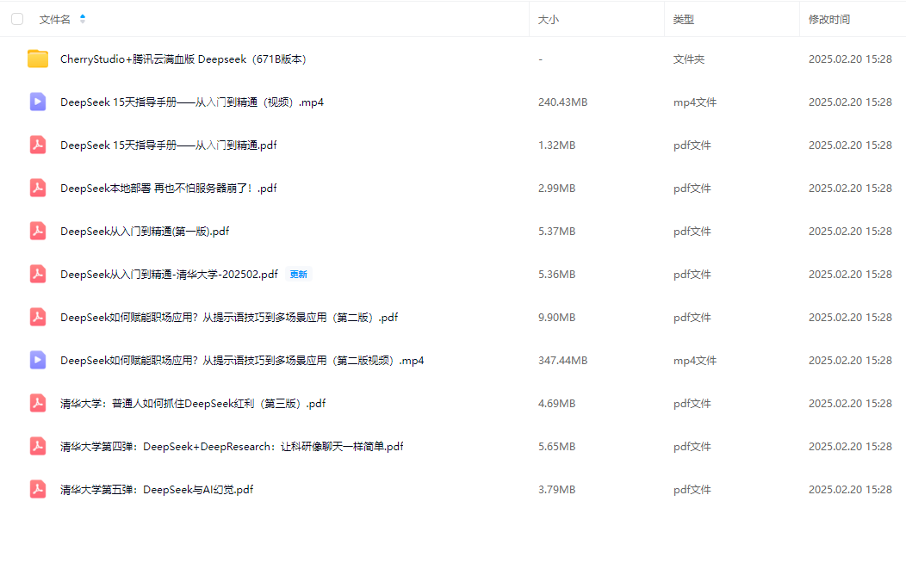
Task: Click PDF icon for DeepSeek 15天指导手册.pdf
Action: (x=38, y=145)
